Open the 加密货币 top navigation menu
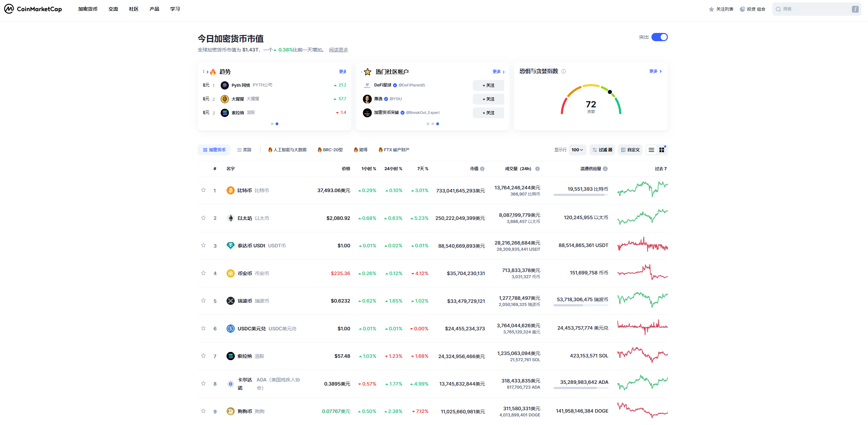 click(x=88, y=9)
